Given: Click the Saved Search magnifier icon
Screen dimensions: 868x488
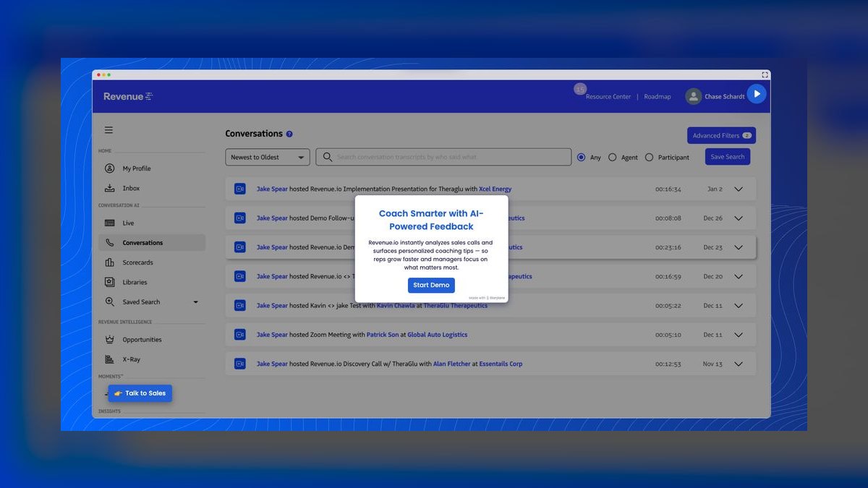Looking at the screenshot, I should coord(109,301).
